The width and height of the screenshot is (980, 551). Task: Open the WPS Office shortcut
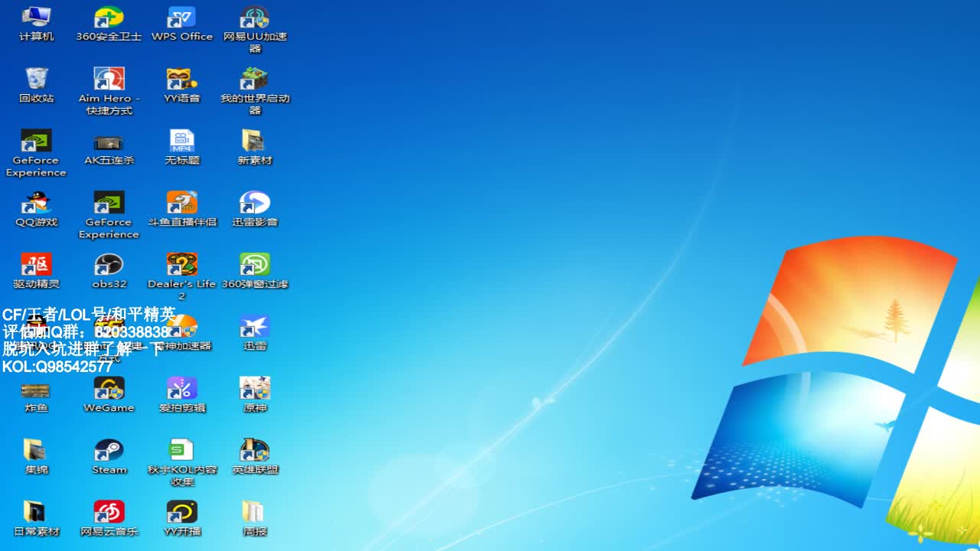[182, 24]
